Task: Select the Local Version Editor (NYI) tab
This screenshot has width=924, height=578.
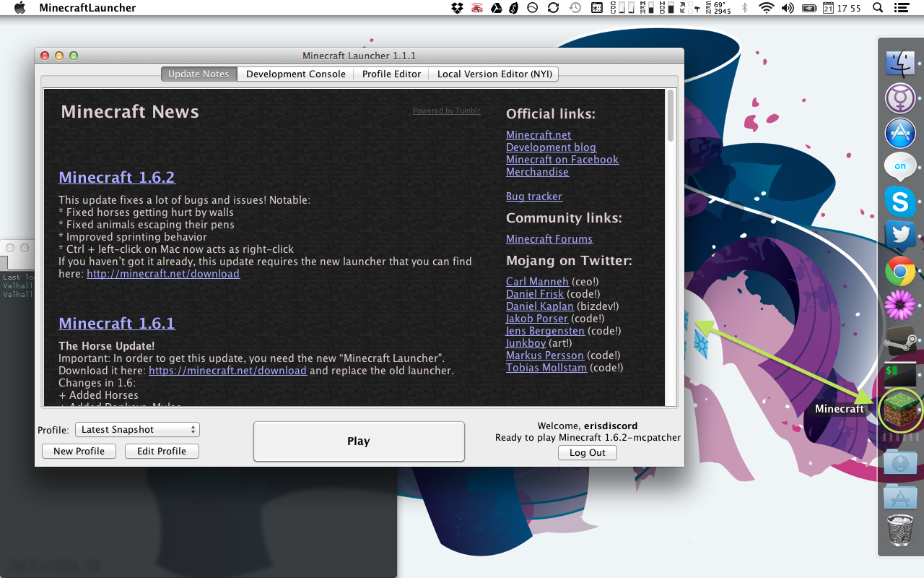Action: (x=494, y=74)
